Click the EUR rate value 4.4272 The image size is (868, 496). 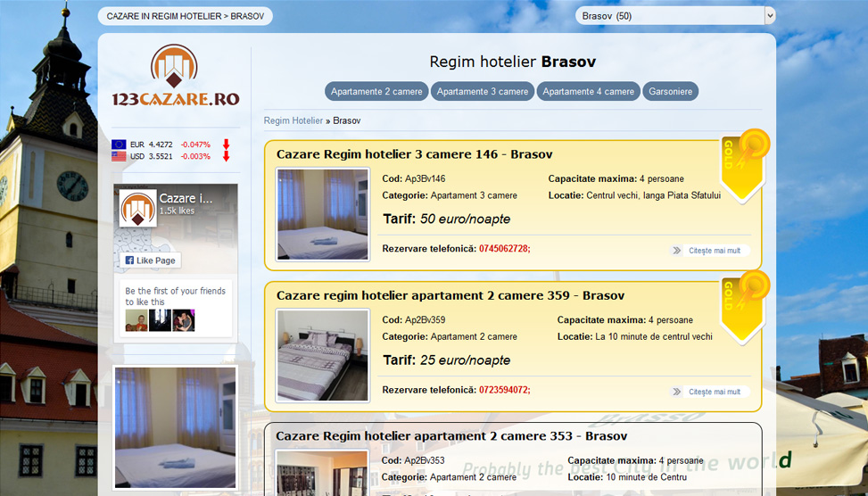pyautogui.click(x=161, y=145)
